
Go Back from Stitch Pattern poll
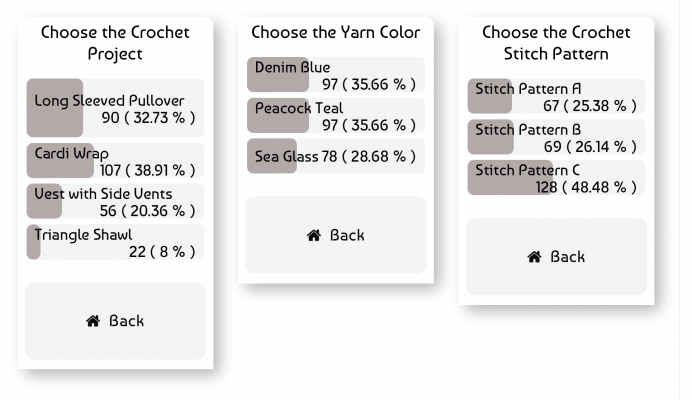(557, 257)
